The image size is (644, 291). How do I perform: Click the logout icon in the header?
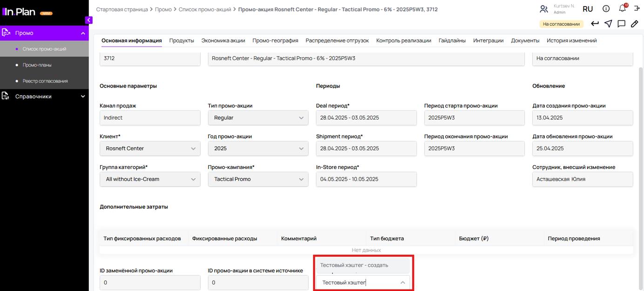[x=637, y=9]
